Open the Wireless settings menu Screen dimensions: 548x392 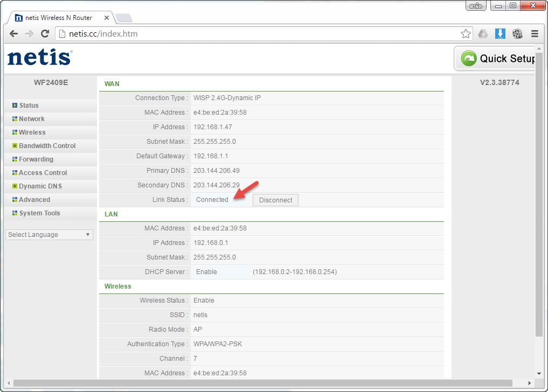click(32, 132)
